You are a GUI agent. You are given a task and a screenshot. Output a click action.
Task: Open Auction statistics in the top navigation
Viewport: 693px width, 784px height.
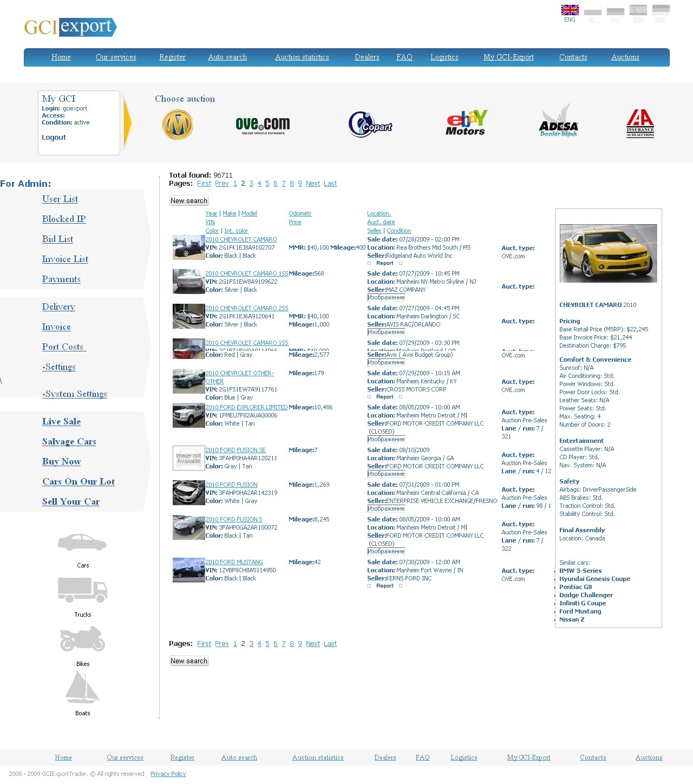pyautogui.click(x=302, y=57)
